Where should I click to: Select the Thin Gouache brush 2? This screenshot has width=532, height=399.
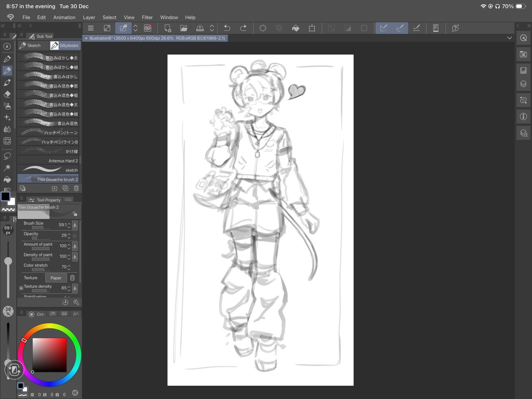[x=48, y=179]
